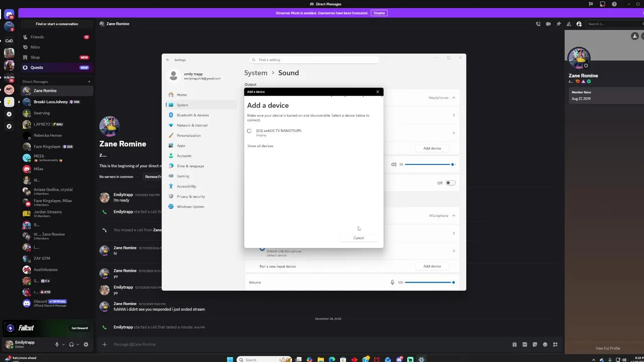The height and width of the screenshot is (362, 644).
Task: Click the output volume speaker icon
Action: 393,164
